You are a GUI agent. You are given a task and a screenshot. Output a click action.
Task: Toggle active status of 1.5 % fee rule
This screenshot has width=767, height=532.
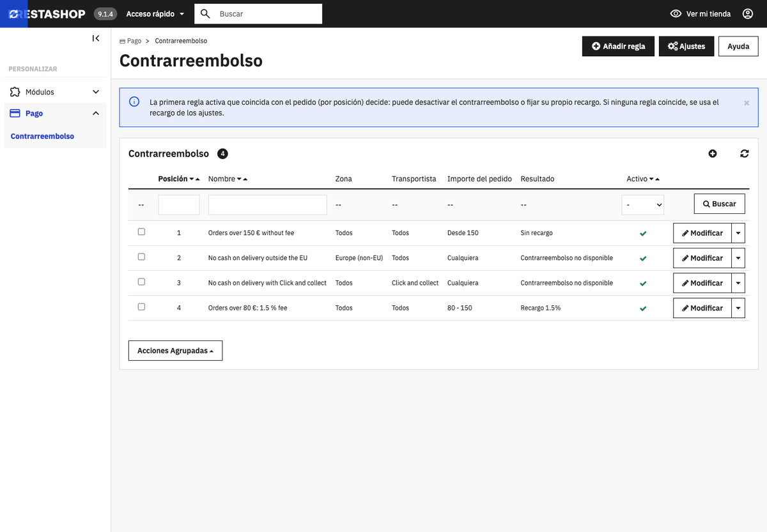[x=643, y=308]
